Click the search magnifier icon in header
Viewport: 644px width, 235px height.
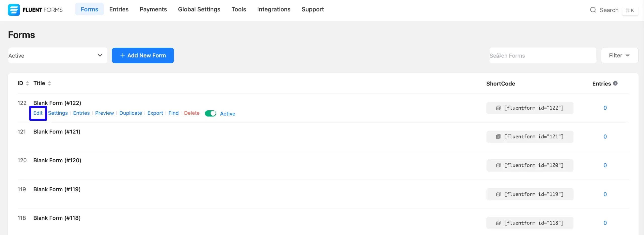tap(593, 10)
